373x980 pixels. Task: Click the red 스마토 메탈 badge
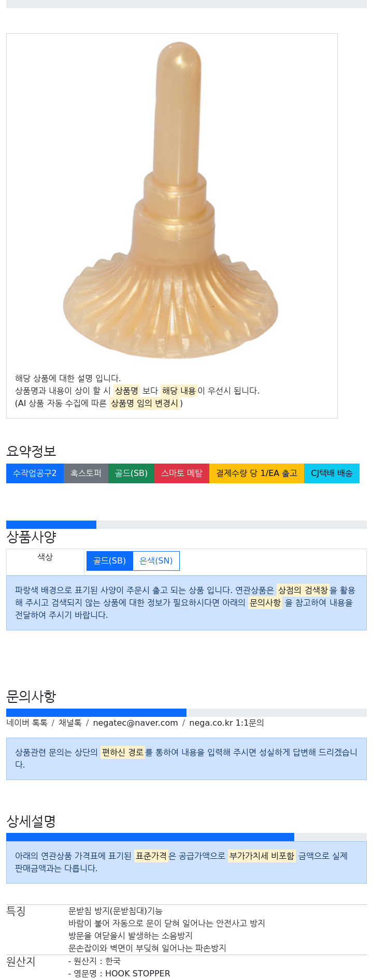(x=182, y=473)
